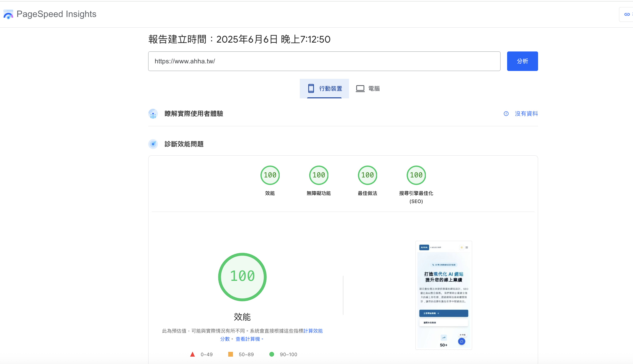The width and height of the screenshot is (633, 364).
Task: Click the real user experience section icon
Action: pos(153,114)
